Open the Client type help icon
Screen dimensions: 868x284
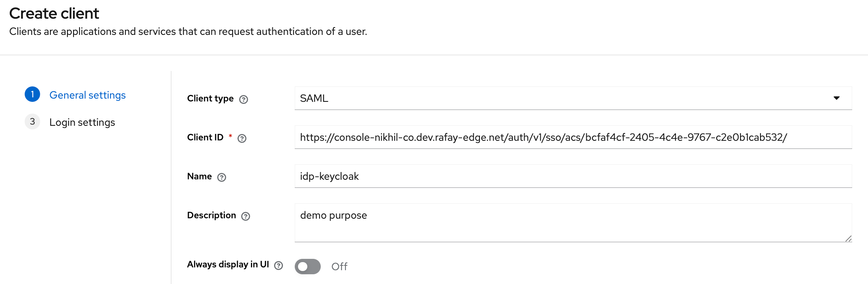(244, 99)
